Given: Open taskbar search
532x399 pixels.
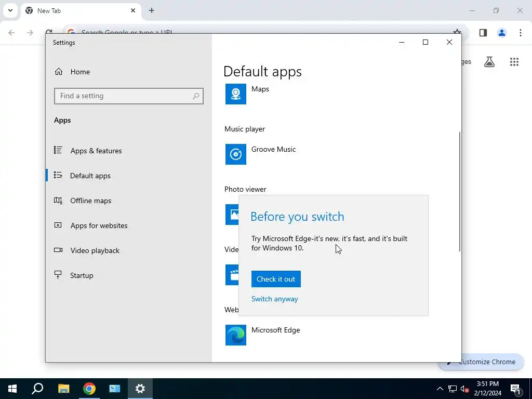Looking at the screenshot, I should tap(37, 389).
